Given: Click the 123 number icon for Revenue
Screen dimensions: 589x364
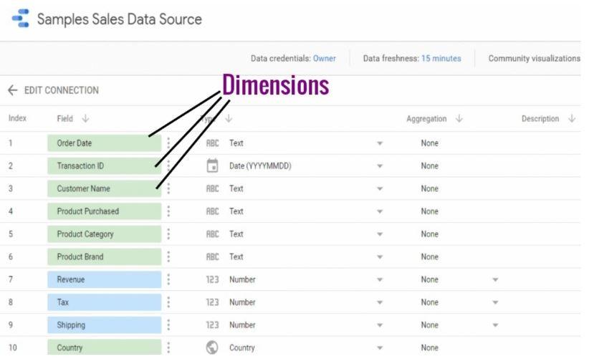Looking at the screenshot, I should coord(212,279).
